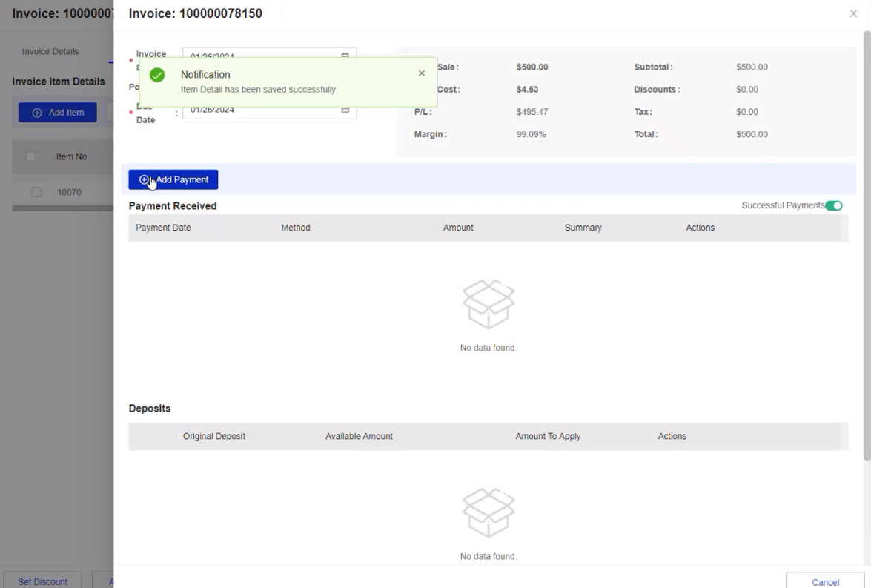Click the Original Deposit column header
This screenshot has height=588, width=871.
point(214,436)
